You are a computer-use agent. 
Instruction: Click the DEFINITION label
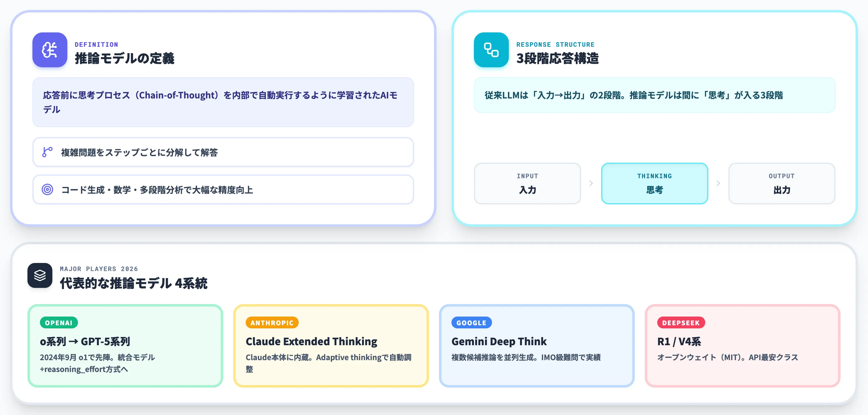click(96, 45)
